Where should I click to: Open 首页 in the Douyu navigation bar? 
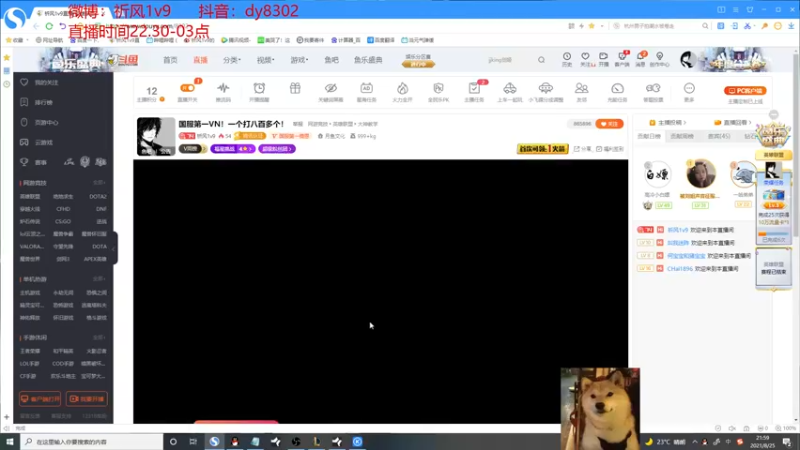tap(170, 60)
